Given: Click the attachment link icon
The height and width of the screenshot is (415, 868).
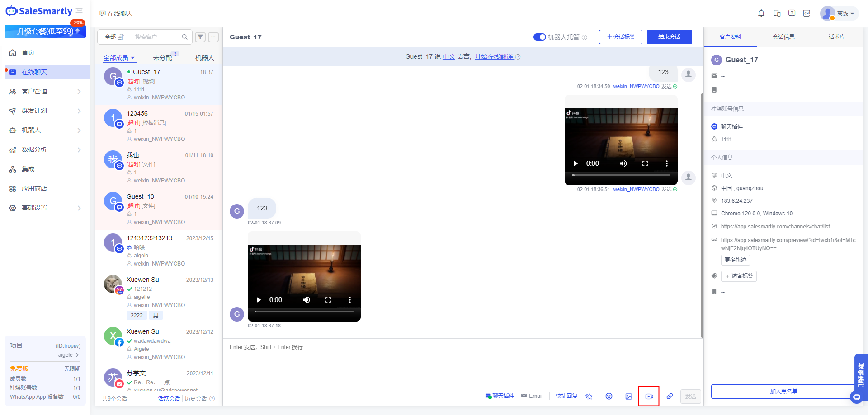Looking at the screenshot, I should [x=670, y=396].
